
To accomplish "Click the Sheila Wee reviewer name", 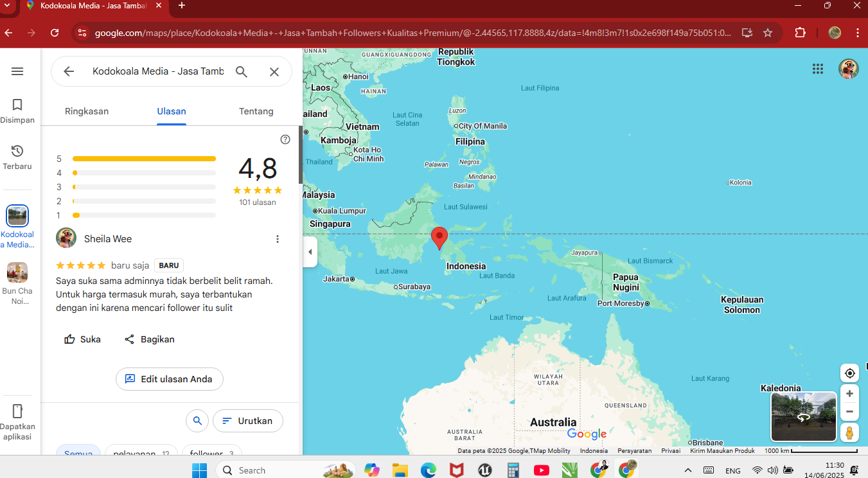I will [108, 239].
